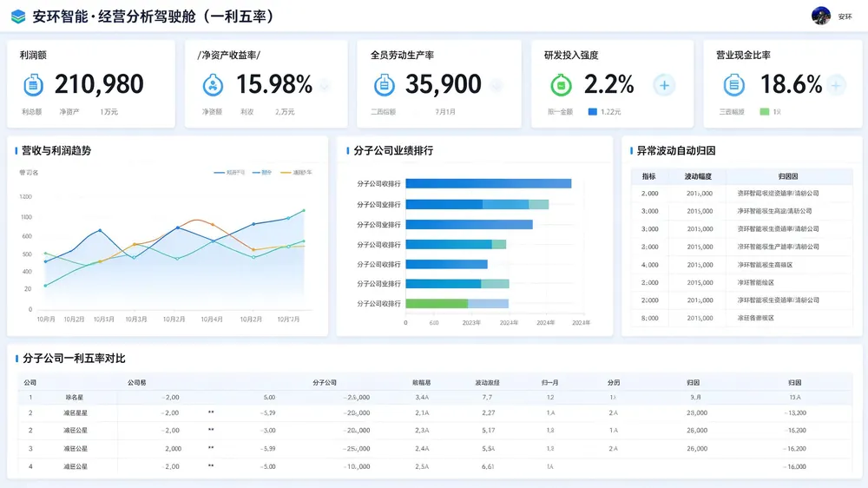Click the 2,27 cell in comparison table
This screenshot has height=488, width=868.
[488, 412]
